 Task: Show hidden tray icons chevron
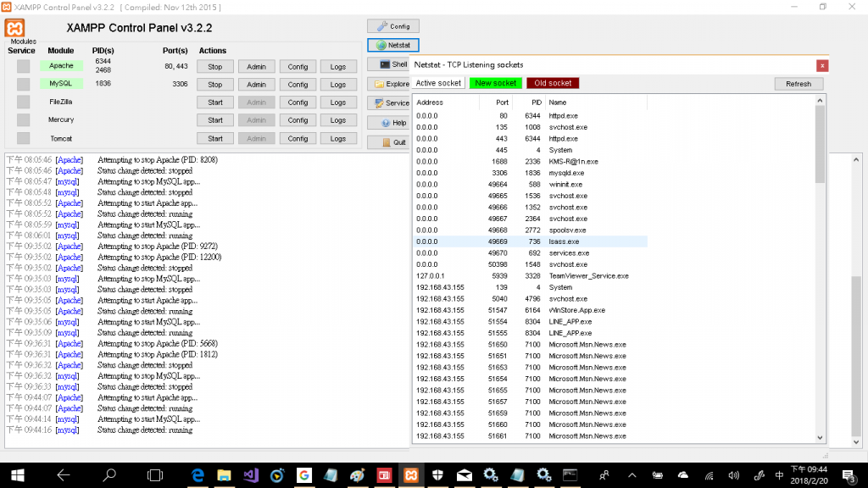632,475
